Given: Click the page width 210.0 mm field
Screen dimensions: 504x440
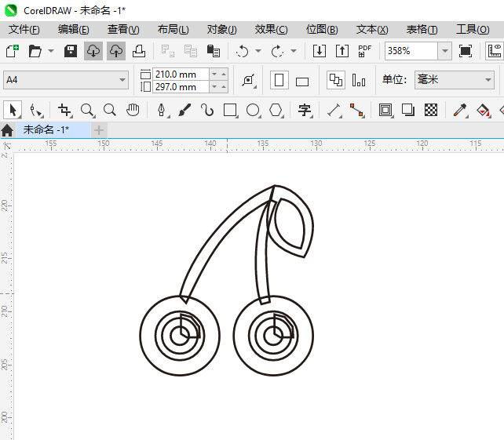Looking at the screenshot, I should point(181,74).
